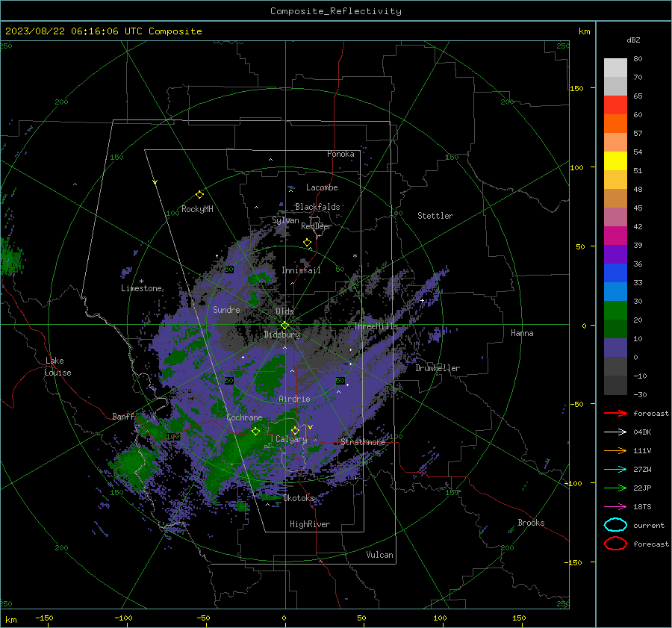Click the orange 111V arrow symbol

(615, 450)
